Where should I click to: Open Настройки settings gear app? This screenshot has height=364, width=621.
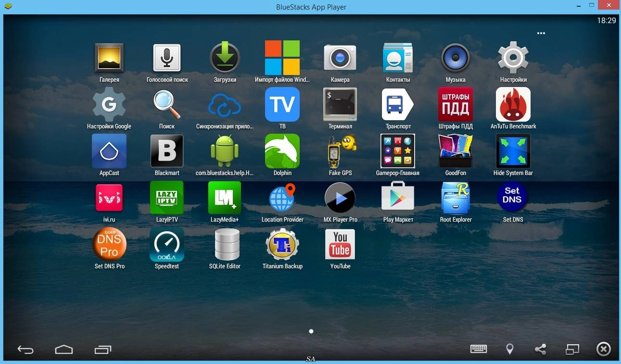coord(513,58)
